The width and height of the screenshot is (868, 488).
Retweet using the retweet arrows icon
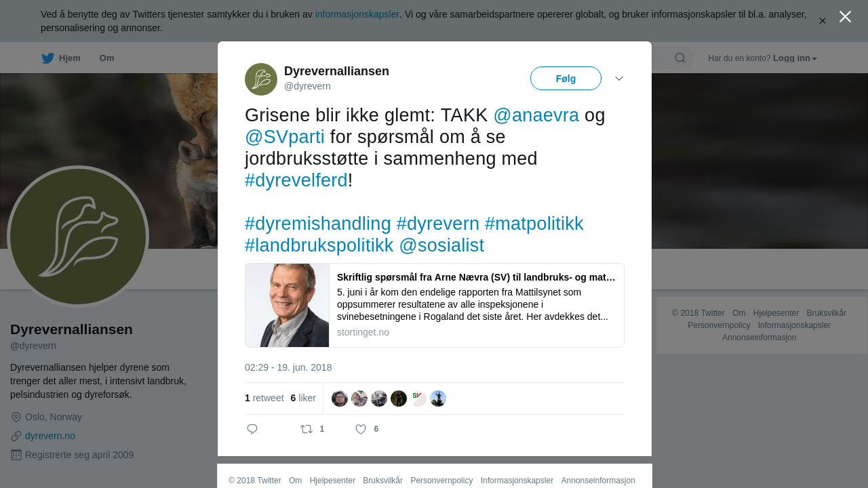(x=307, y=429)
